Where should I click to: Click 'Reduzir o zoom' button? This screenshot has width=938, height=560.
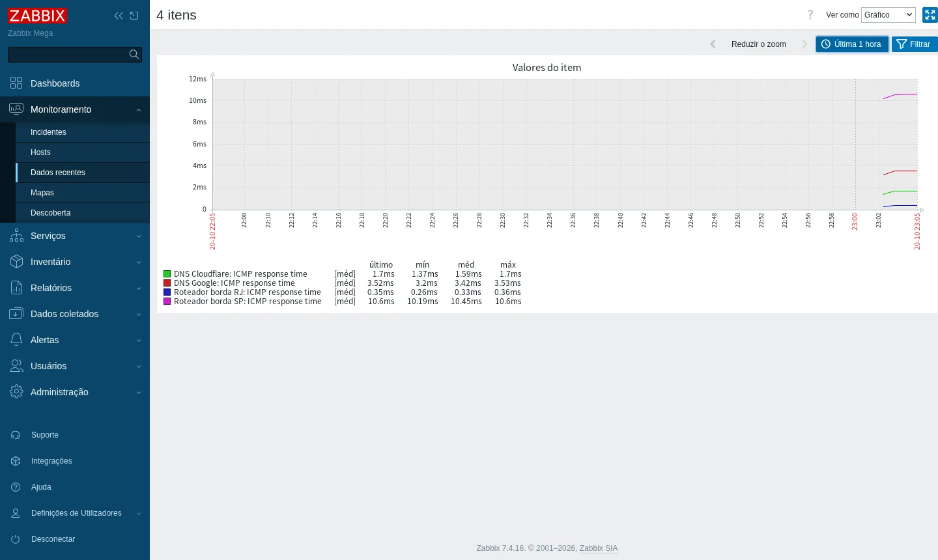click(759, 44)
